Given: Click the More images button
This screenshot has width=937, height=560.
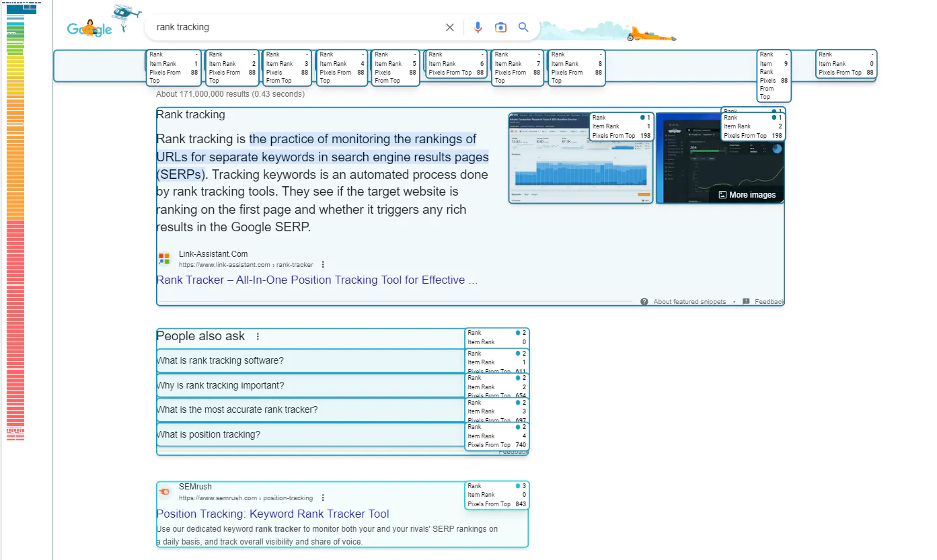Looking at the screenshot, I should coord(747,195).
